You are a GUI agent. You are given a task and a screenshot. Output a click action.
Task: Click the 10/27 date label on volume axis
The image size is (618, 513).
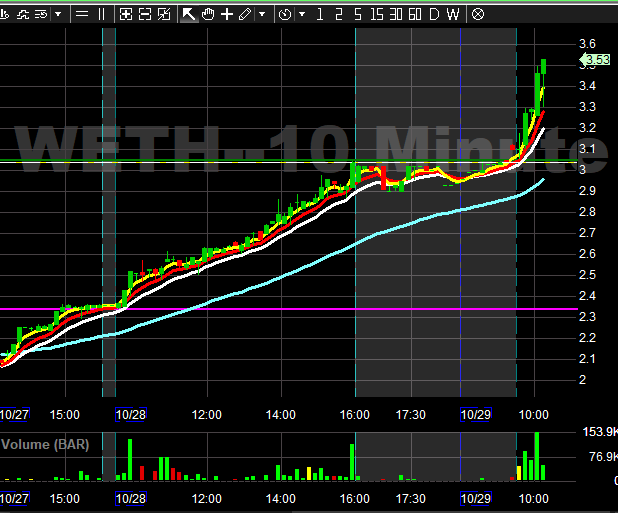(14, 499)
